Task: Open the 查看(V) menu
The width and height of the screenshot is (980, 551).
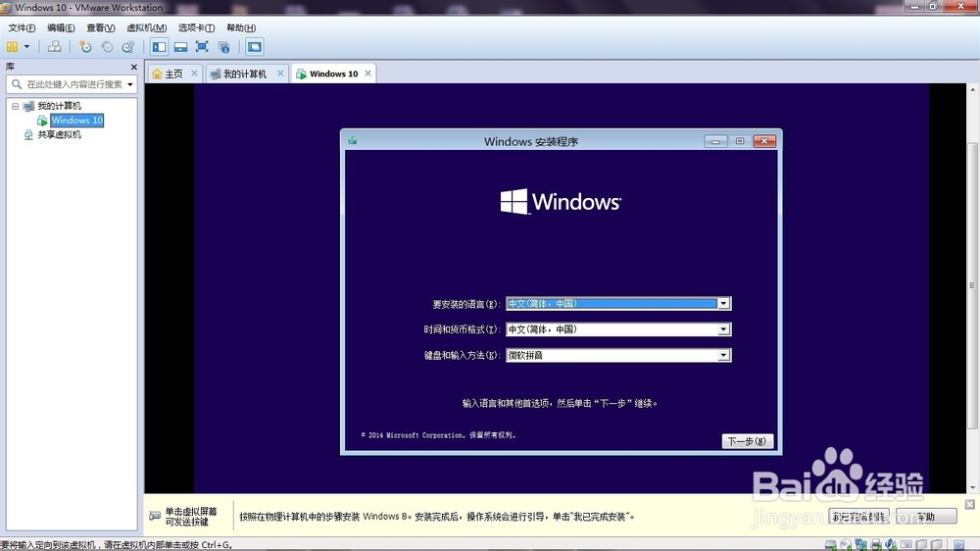Action: point(101,27)
